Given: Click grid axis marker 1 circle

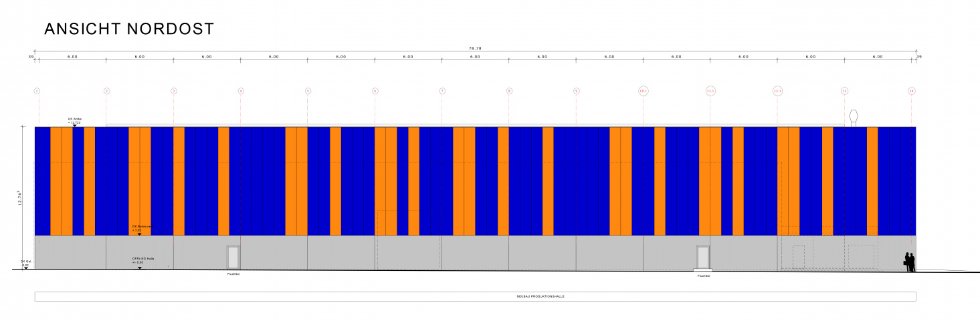Looking at the screenshot, I should coord(37,90).
